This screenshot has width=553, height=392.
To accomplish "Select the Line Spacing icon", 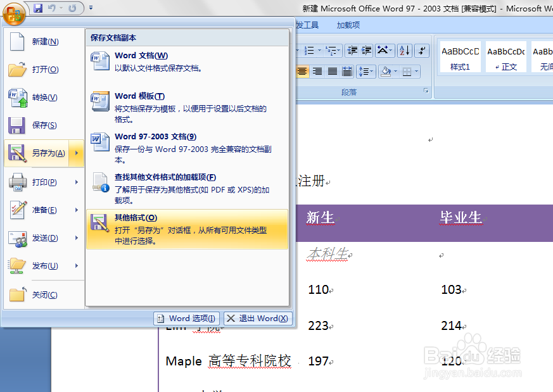I will 366,72.
